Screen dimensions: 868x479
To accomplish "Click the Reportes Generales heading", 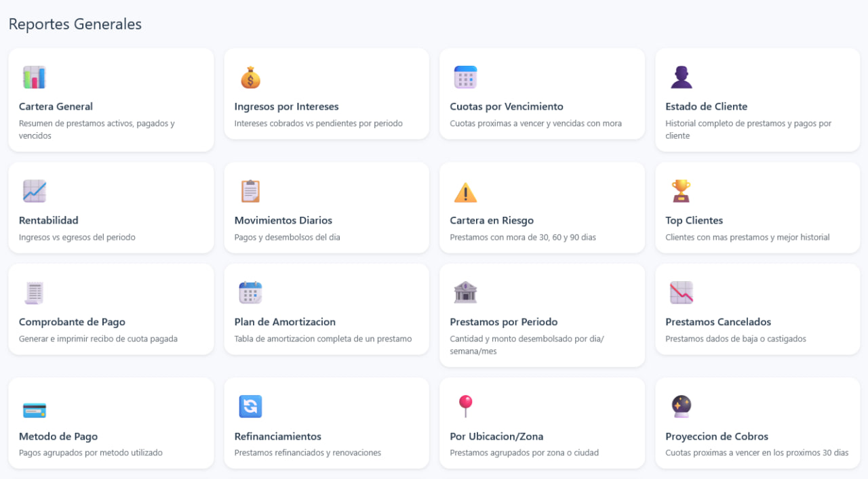I will (75, 24).
